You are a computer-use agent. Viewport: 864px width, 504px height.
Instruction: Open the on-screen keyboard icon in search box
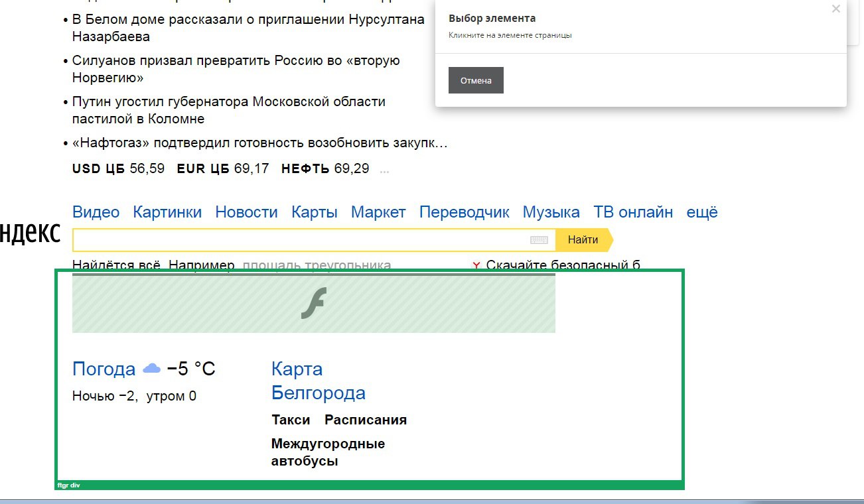[539, 240]
